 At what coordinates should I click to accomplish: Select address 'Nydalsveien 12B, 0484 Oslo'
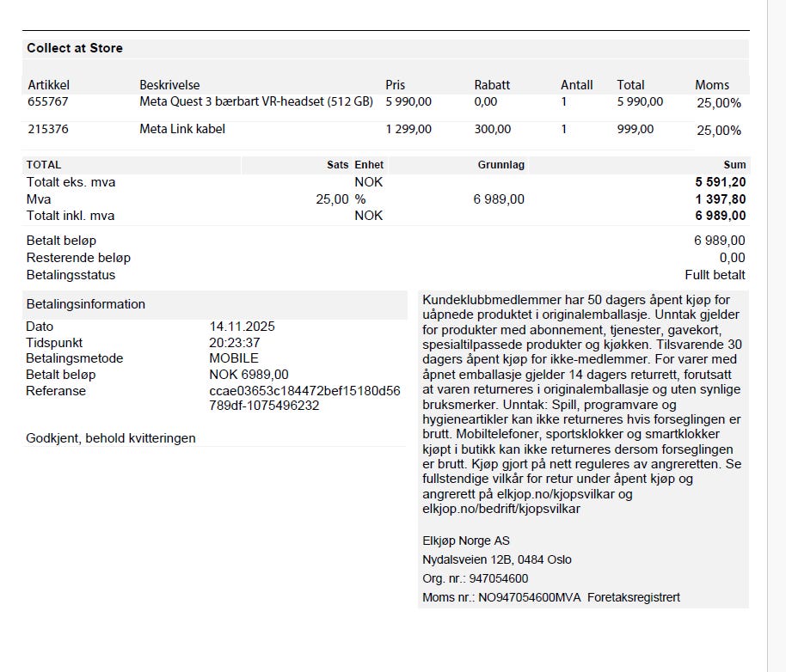pos(497,559)
